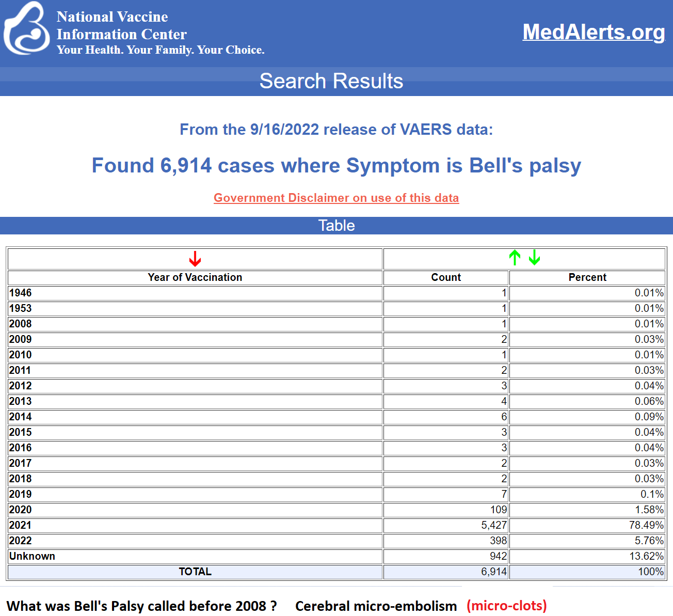This screenshot has width=673, height=616.
Task: Click the 'Found 6,914 cases' heading
Action: tap(336, 166)
